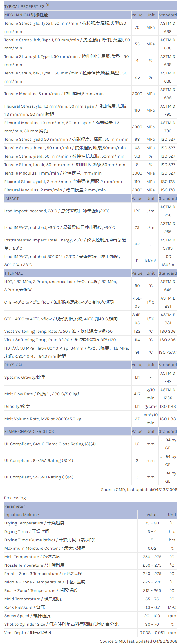Click the FLAME CHARACTERISTICS section header
The image size is (177, 644).
click(29, 431)
